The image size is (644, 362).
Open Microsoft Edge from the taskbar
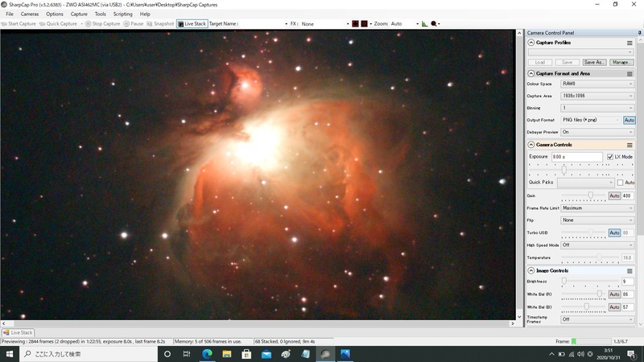207,354
